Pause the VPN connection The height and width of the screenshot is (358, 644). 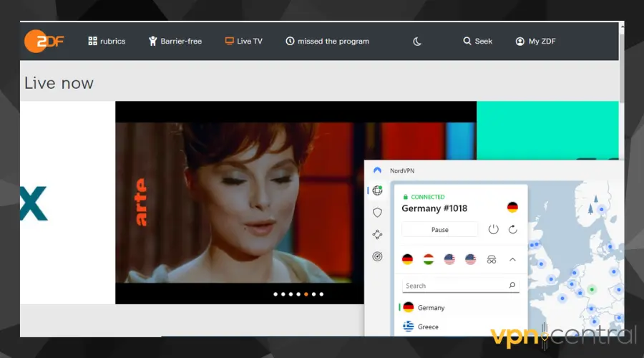coord(439,230)
